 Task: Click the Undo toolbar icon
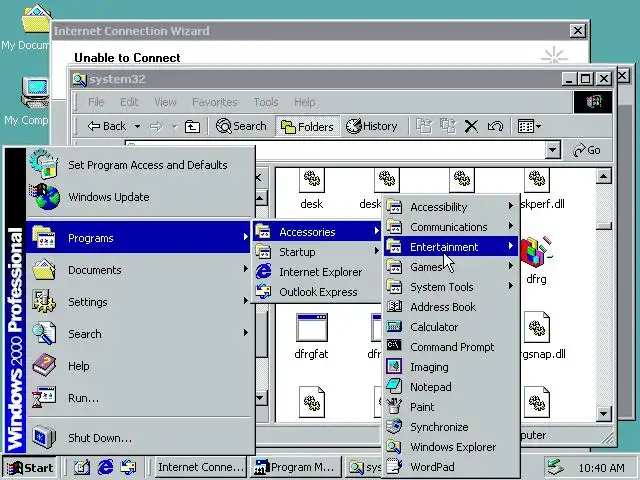(495, 127)
